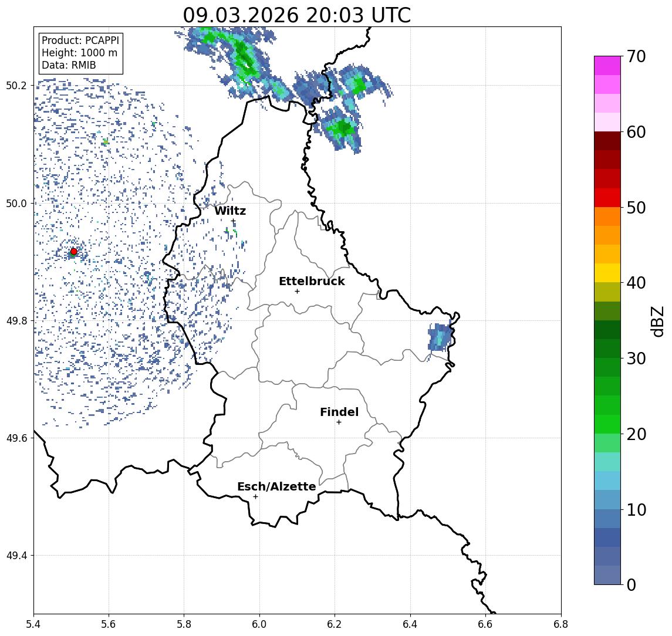Click the 49.6 latitude tick label
672x636 pixels.
[x=16, y=438]
